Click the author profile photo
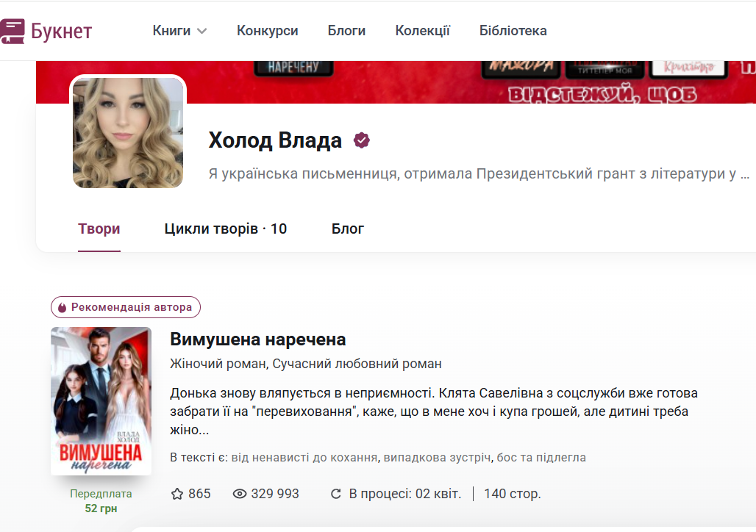756x532 pixels. pyautogui.click(x=128, y=132)
